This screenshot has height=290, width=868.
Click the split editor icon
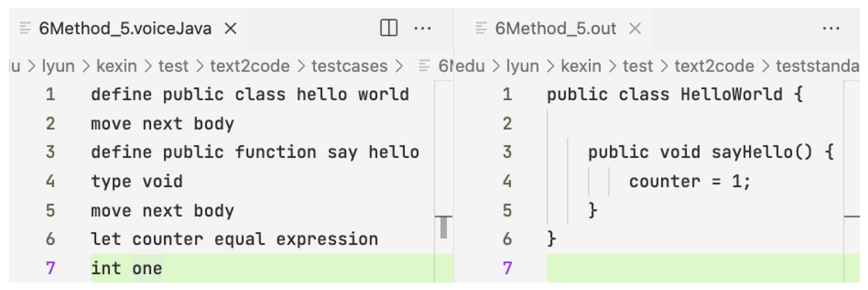tap(389, 28)
